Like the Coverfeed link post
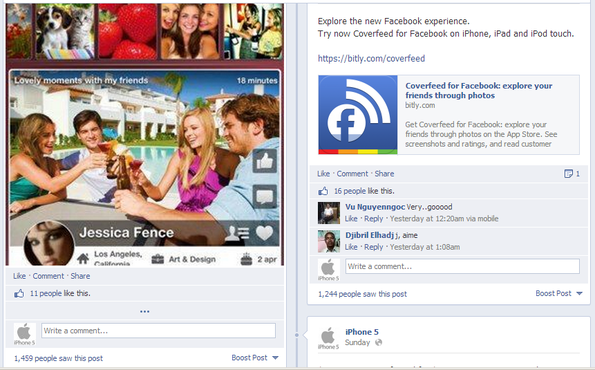 pos(323,174)
